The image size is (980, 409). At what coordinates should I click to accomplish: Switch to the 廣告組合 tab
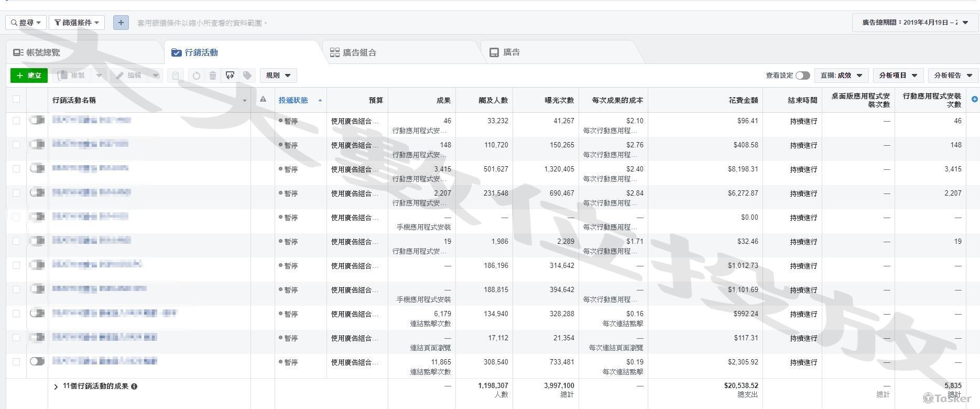(353, 52)
